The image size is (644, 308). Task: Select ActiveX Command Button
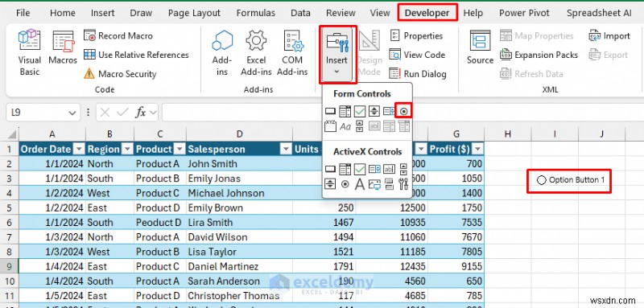(330, 169)
